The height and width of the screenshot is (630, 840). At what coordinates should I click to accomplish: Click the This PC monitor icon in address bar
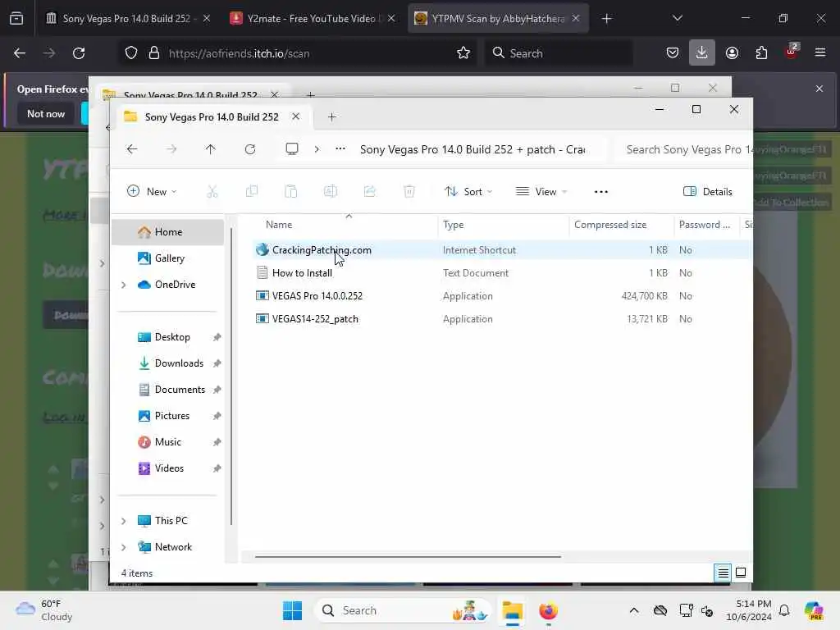[x=292, y=149]
